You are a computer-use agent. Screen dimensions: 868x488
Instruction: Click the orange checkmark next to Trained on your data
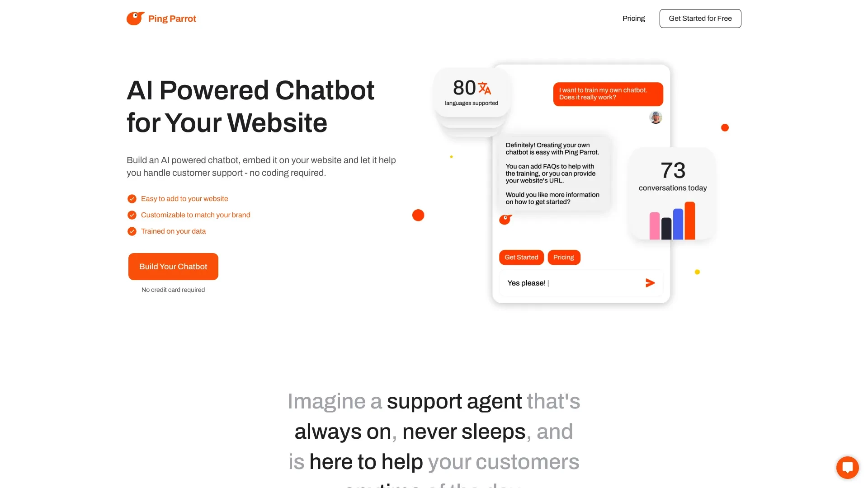(x=131, y=231)
